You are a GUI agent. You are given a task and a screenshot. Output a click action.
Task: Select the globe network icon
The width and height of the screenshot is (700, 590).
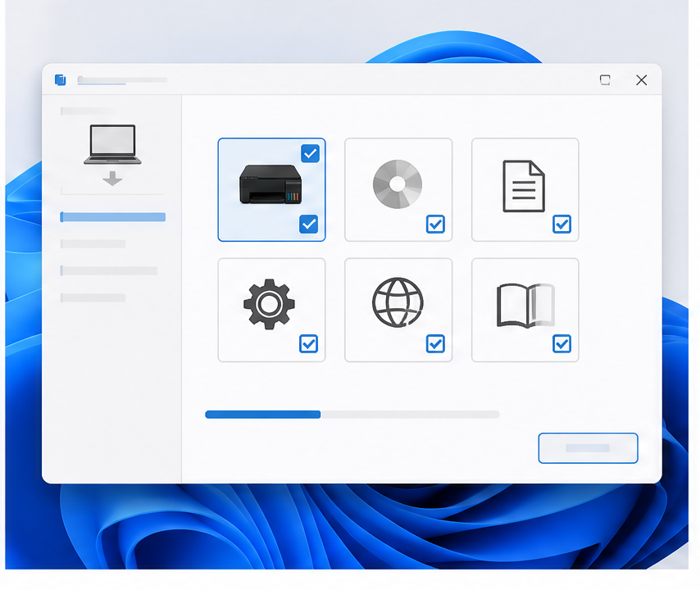398,302
